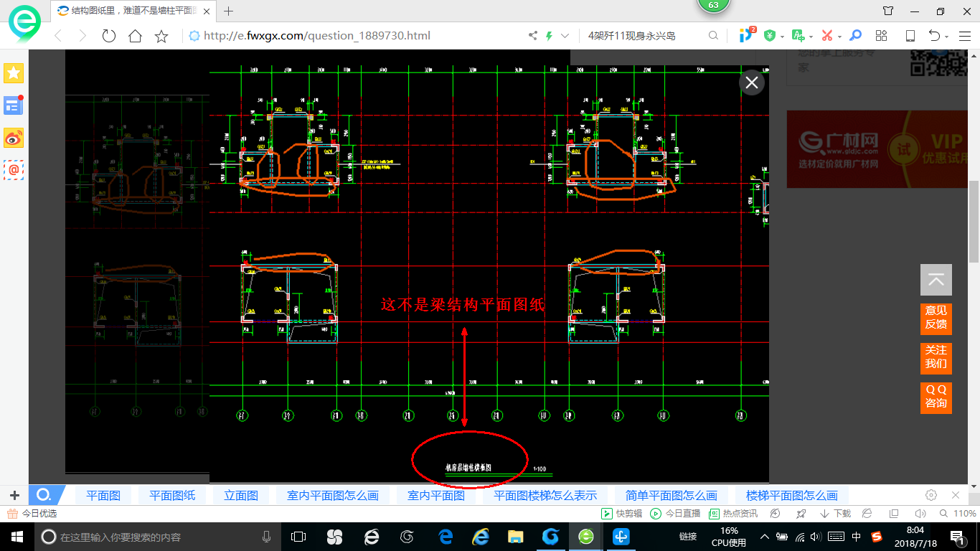Open suggestion bar settings gear
980x551 pixels.
[931, 495]
